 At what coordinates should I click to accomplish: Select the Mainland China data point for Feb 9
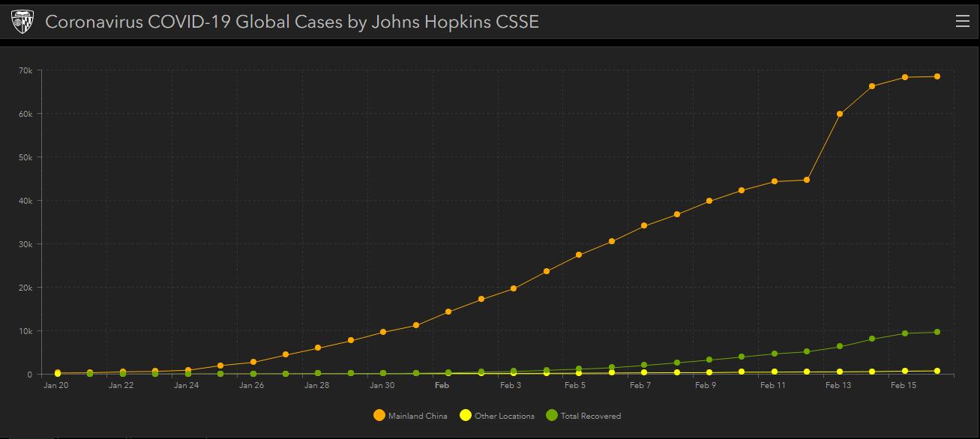tap(709, 201)
